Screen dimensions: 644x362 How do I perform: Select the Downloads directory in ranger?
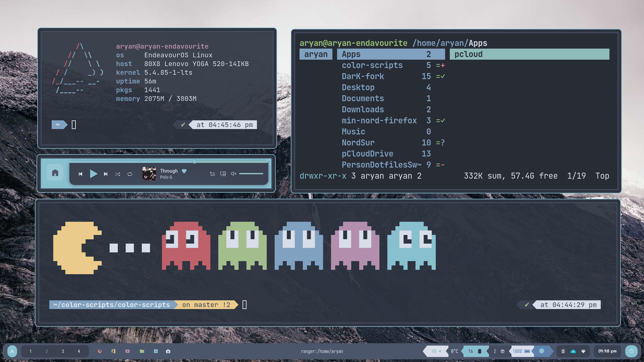click(x=391, y=110)
